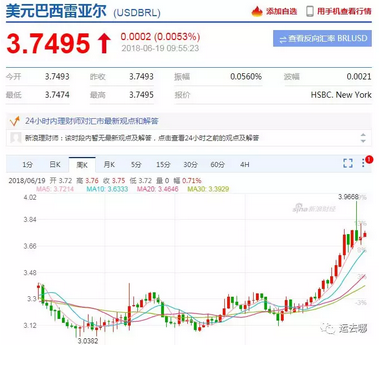Click the flame icon for add to watchlist
Viewport: 383px width, 372px height.
[x=257, y=11]
